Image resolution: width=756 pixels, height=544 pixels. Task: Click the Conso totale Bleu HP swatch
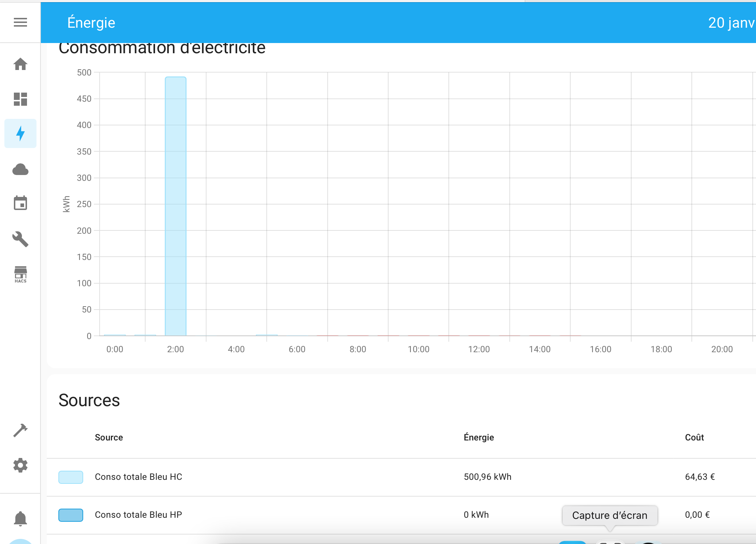pos(71,515)
